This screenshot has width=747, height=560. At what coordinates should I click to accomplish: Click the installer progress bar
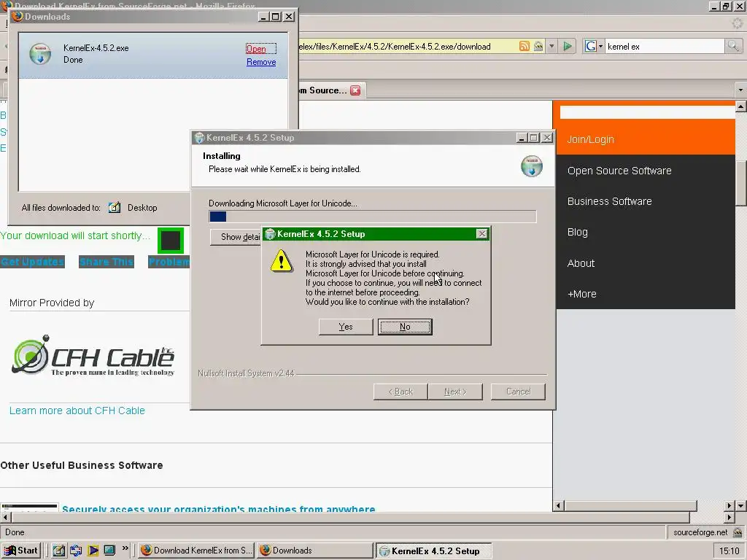pos(373,217)
